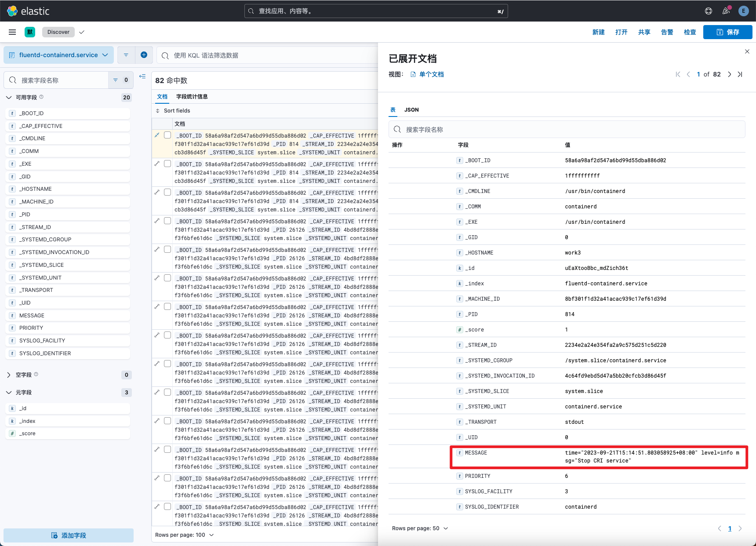
Task: Click the filter options icon near data view
Action: click(x=126, y=55)
